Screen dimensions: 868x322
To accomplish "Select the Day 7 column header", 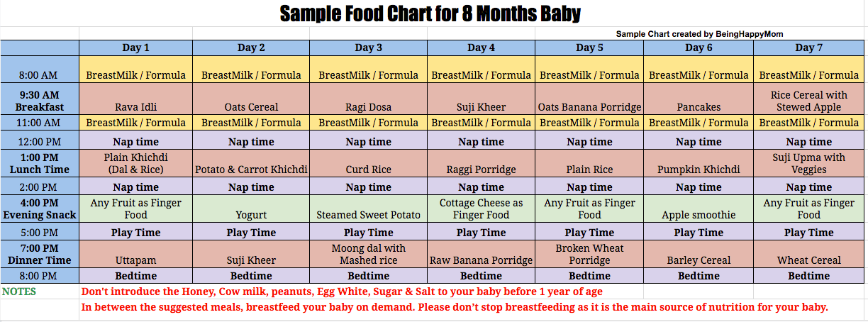I will click(809, 48).
